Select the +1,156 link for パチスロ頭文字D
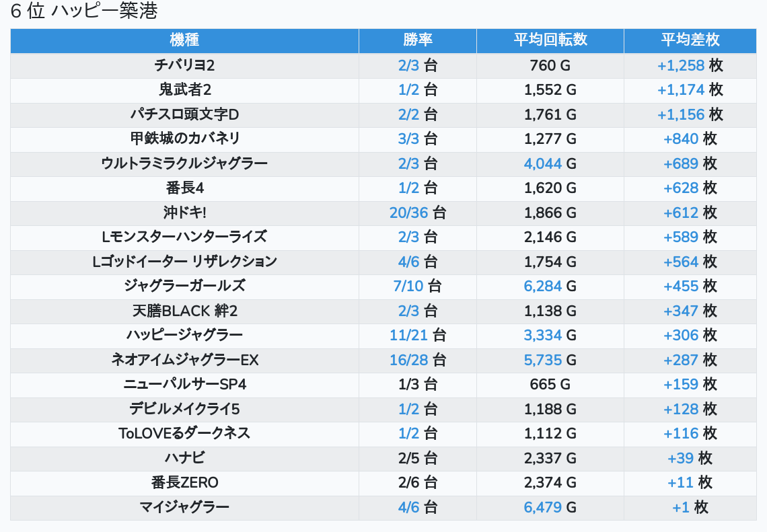 click(x=681, y=115)
